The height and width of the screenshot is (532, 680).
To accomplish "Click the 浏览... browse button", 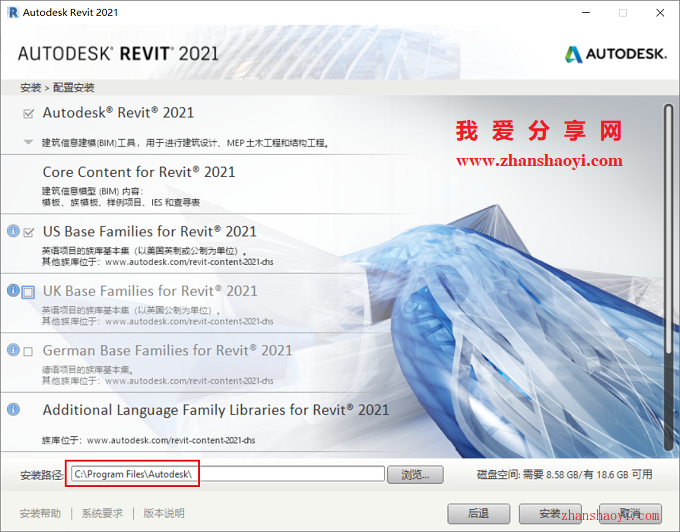I will pos(415,475).
